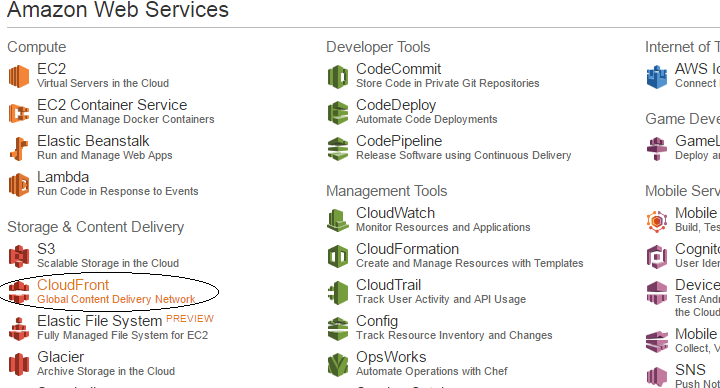Click the GameLift icon
The height and width of the screenshot is (388, 720).
point(657,149)
